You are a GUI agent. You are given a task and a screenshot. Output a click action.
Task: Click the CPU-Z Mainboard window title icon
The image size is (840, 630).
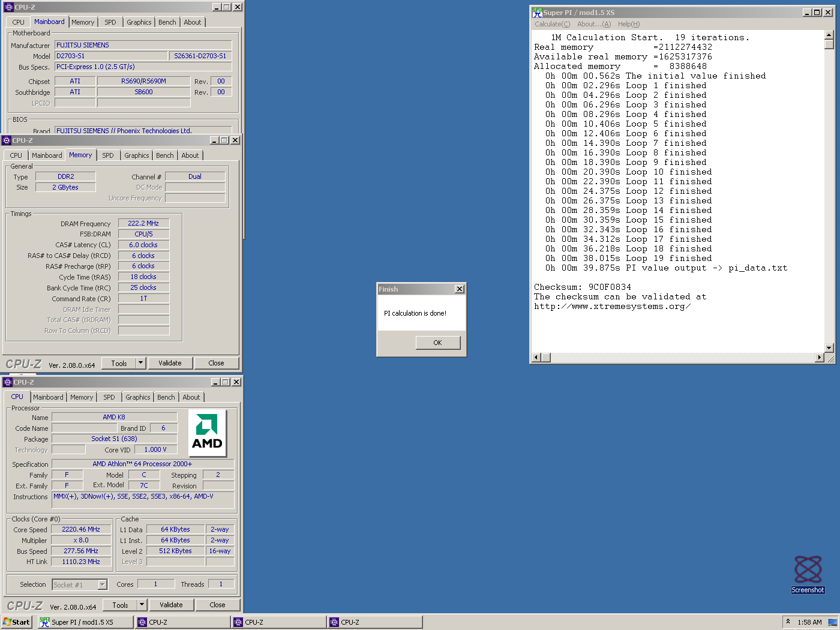(x=8, y=7)
